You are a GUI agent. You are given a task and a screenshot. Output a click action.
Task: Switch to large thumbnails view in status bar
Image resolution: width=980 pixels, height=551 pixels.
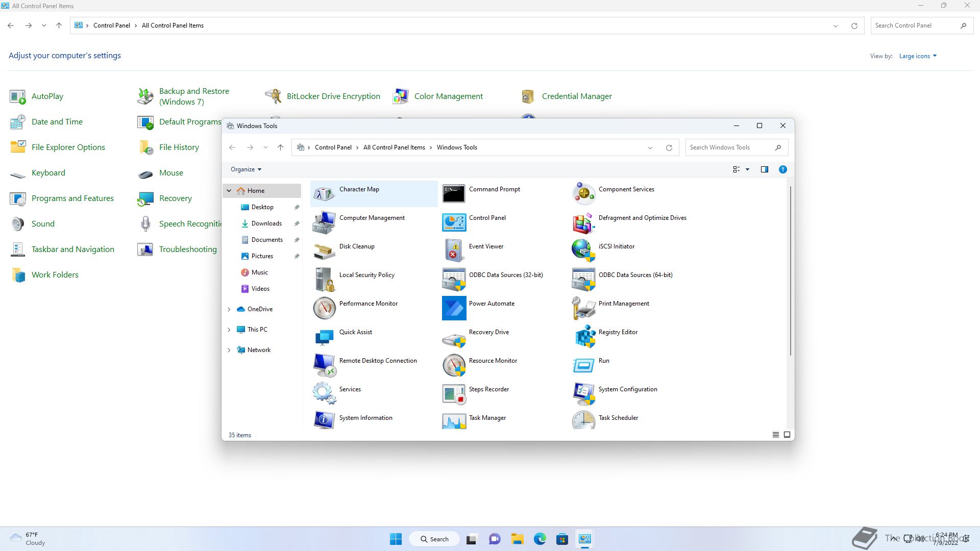[x=787, y=435]
